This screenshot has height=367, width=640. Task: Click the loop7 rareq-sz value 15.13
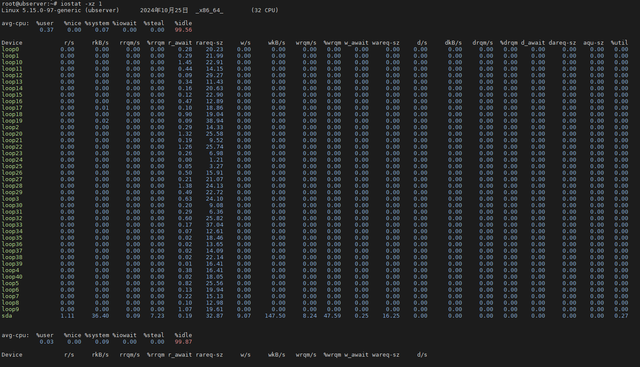215,296
